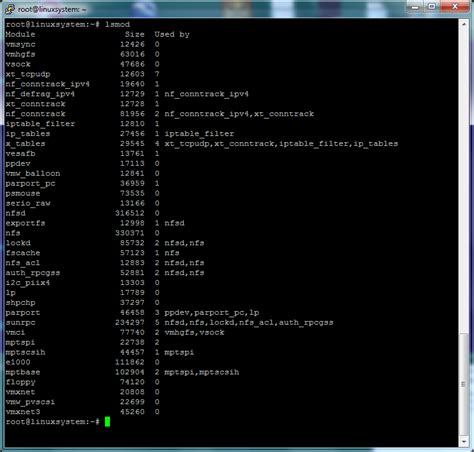This screenshot has height=452, width=474.
Task: Select module name 'parport' in first column
Action: pos(23,313)
